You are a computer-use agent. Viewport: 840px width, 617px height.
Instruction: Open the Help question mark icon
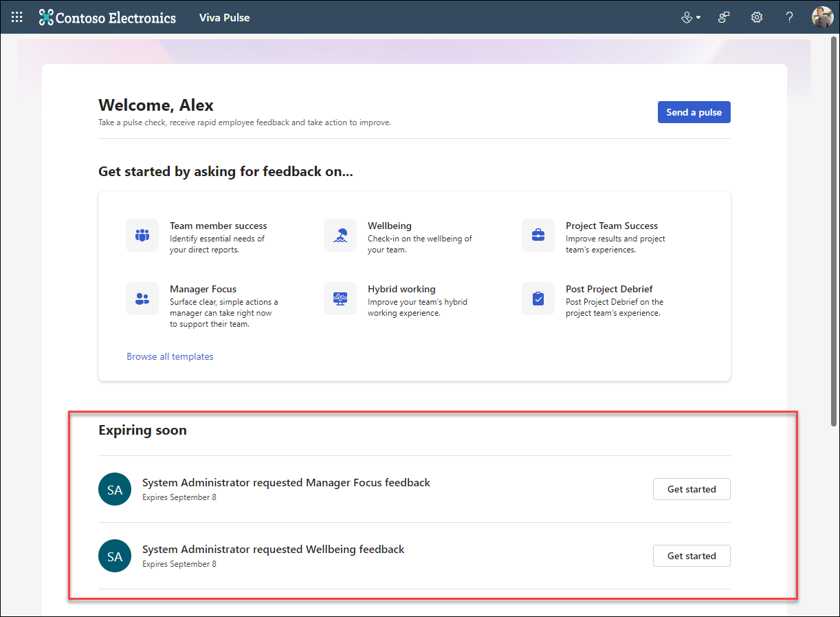click(x=790, y=17)
